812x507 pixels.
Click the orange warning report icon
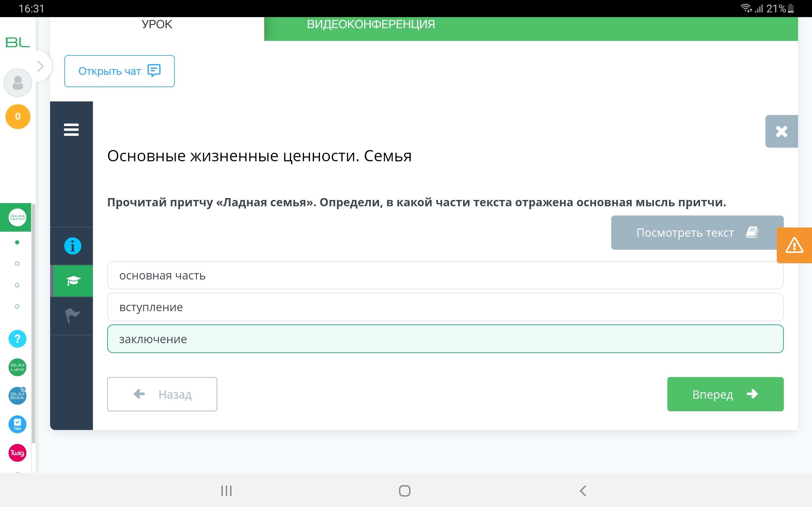click(x=794, y=245)
